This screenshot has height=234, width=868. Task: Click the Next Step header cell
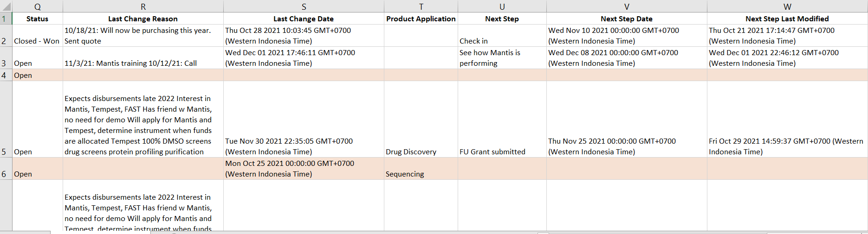click(502, 19)
